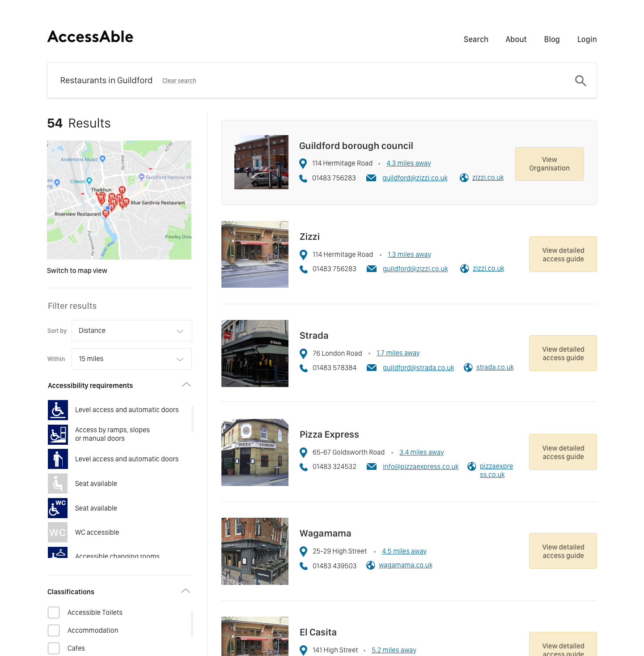Click the Access by ramps, slopes label
The height and width of the screenshot is (656, 644).
click(112, 434)
